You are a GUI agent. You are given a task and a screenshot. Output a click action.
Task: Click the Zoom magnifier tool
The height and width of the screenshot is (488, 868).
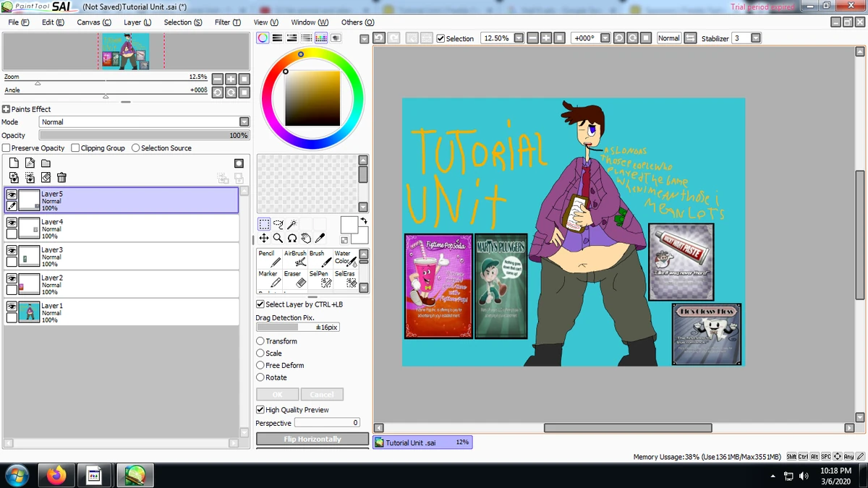pos(278,238)
